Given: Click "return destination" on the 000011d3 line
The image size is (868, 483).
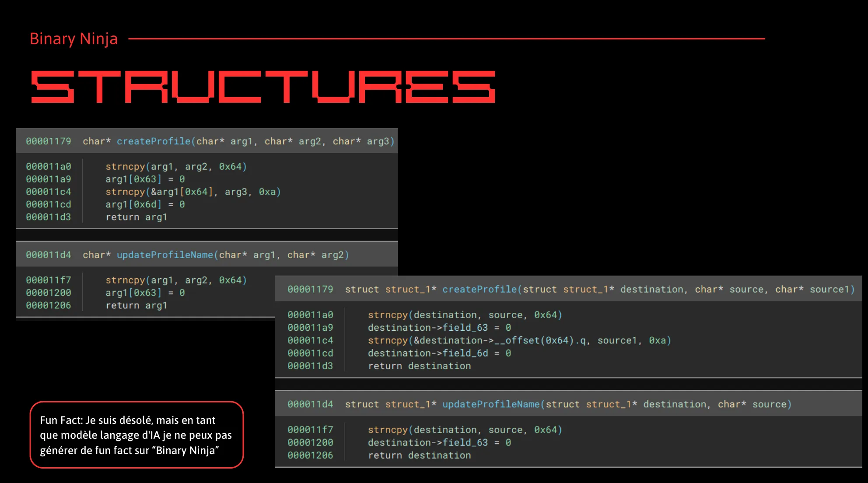Looking at the screenshot, I should point(419,366).
